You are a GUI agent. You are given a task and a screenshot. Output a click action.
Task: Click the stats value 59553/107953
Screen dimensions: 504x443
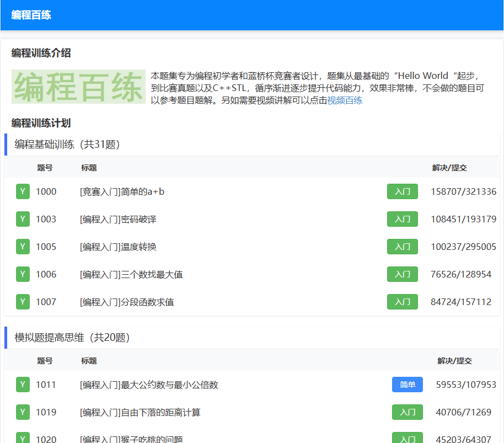point(466,385)
